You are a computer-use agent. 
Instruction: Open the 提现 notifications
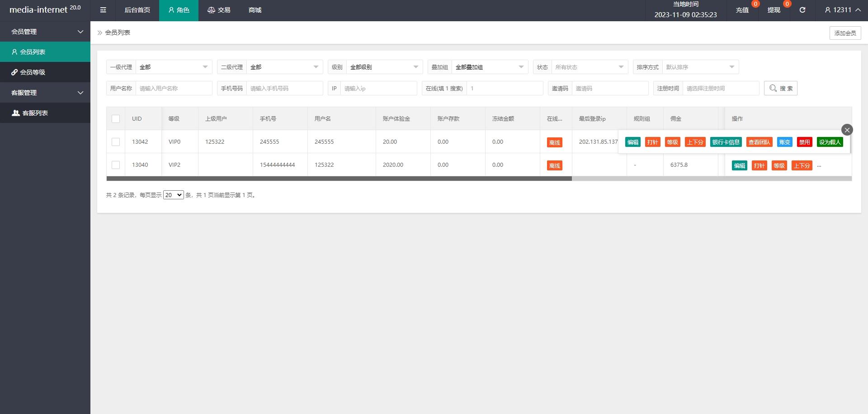pyautogui.click(x=774, y=10)
